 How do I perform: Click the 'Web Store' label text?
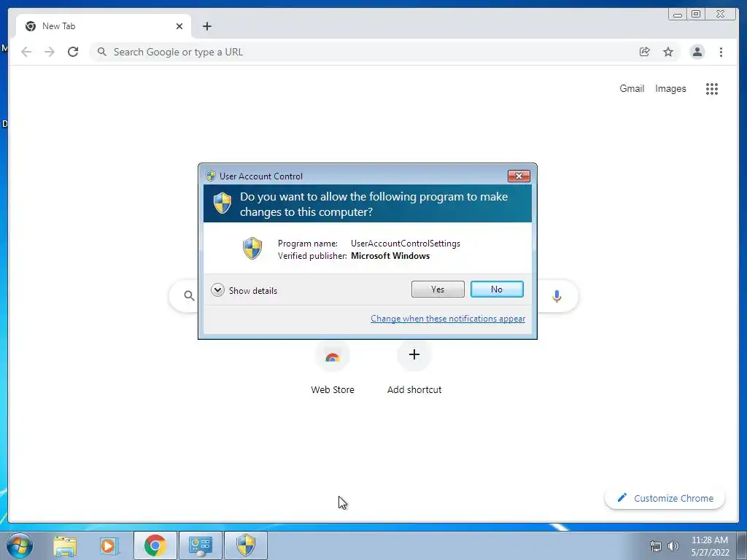(x=333, y=389)
